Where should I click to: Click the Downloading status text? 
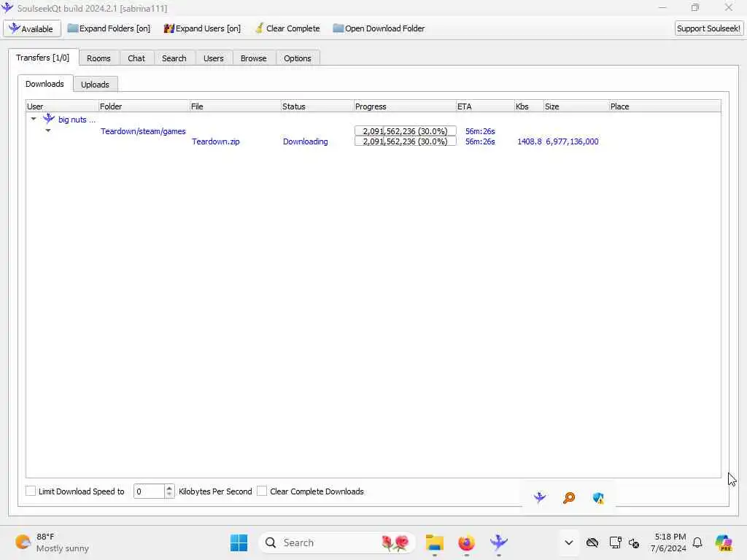point(306,141)
